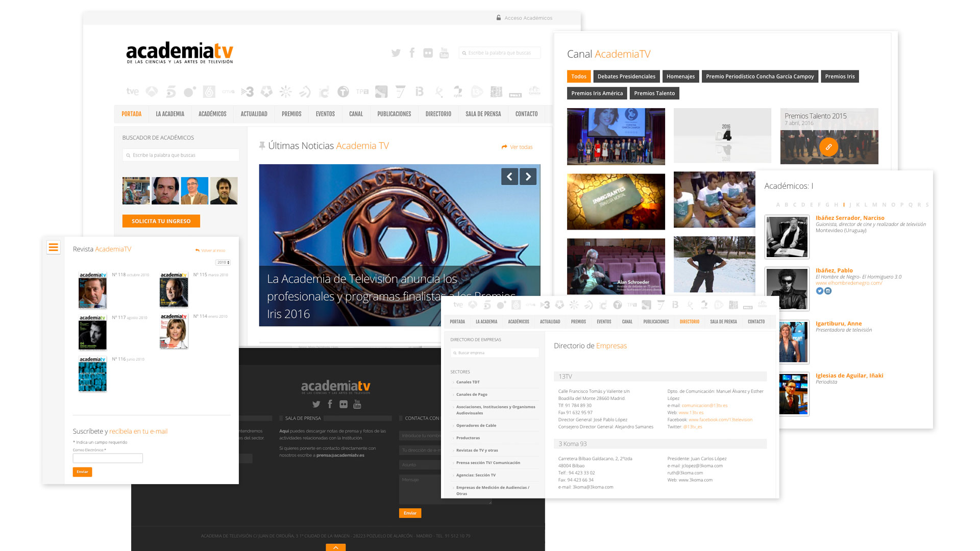
Task: Open the hamburger menu in Revista panel
Action: click(53, 247)
